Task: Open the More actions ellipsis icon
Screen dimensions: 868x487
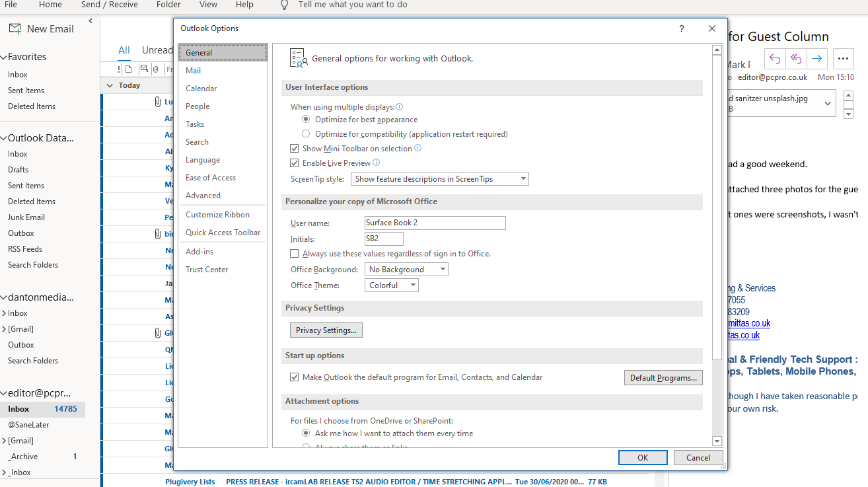Action: pos(844,59)
